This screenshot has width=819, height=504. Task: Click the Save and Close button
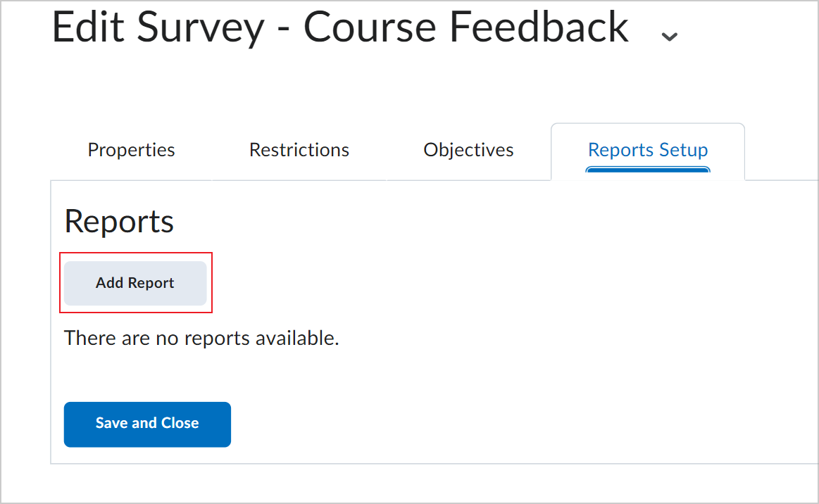click(x=147, y=424)
